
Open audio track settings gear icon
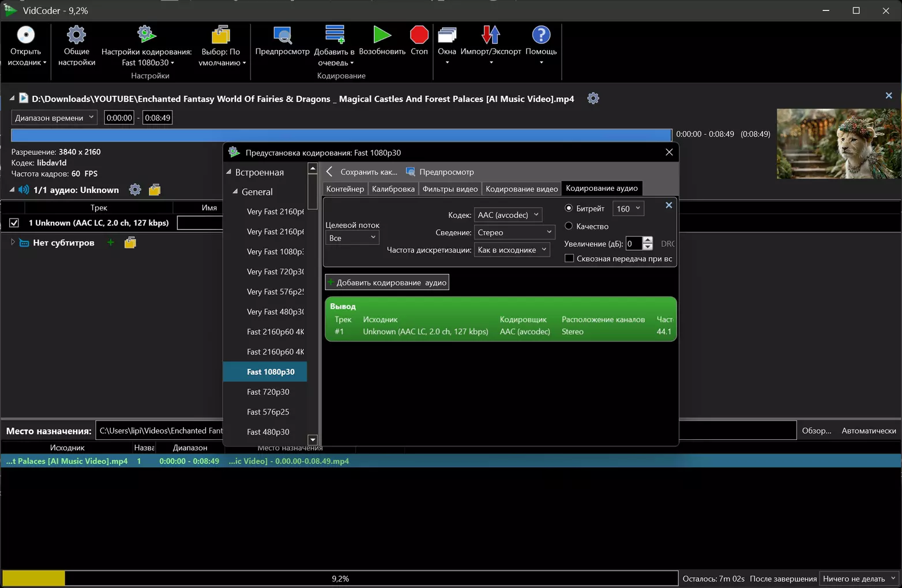tap(135, 190)
